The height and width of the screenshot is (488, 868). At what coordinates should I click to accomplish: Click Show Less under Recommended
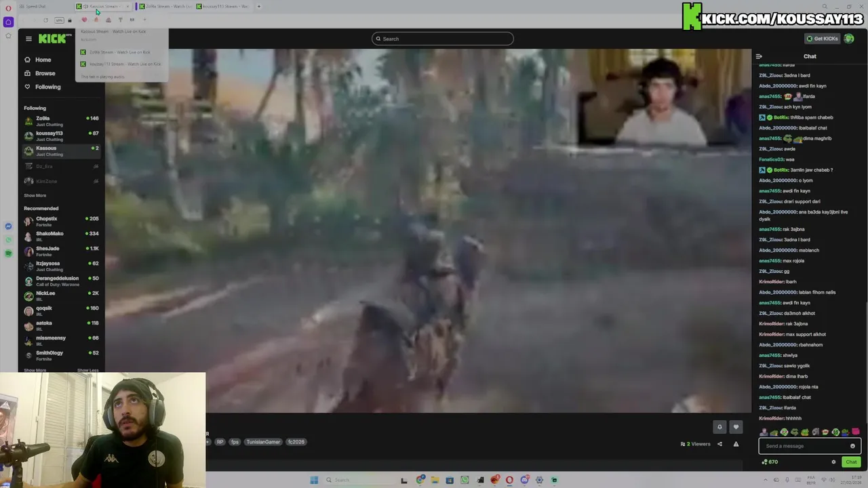click(87, 370)
